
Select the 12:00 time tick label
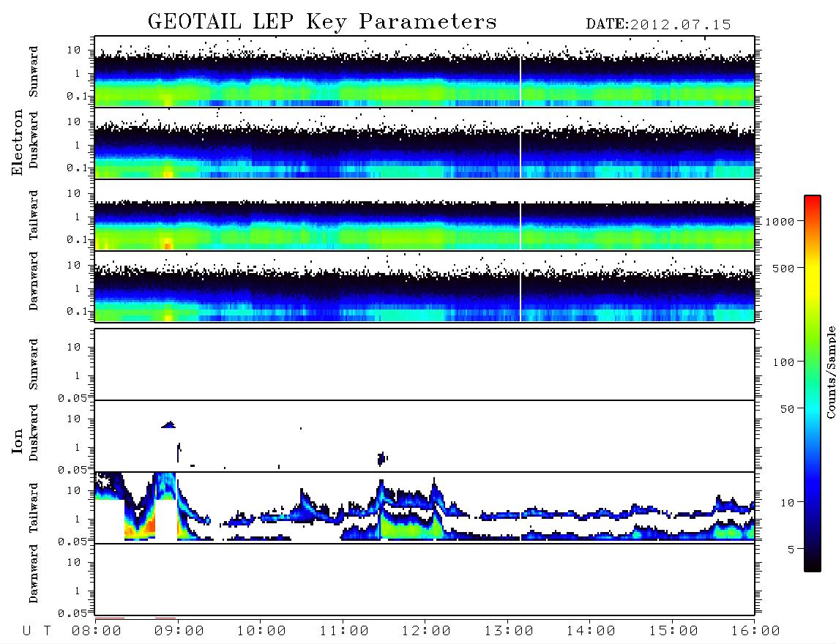point(426,631)
